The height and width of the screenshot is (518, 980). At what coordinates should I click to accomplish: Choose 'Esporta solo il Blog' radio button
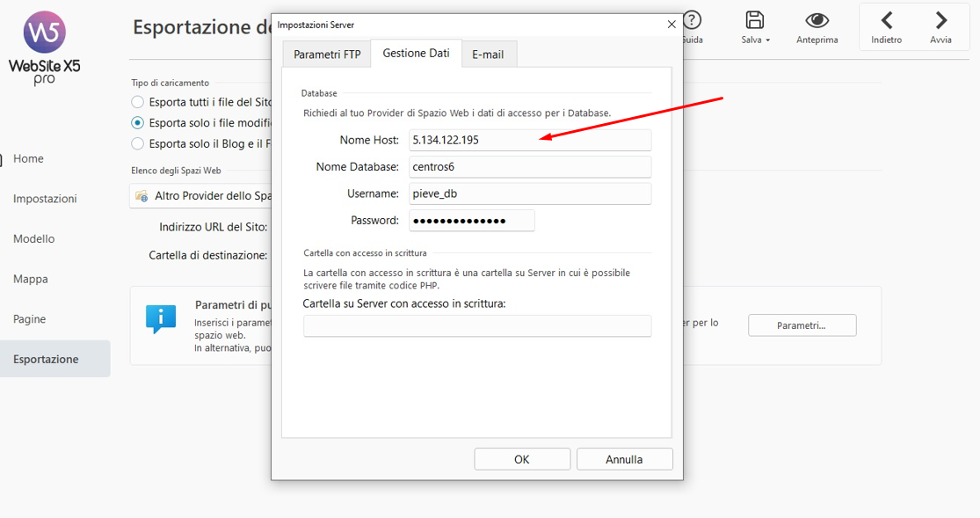[138, 143]
